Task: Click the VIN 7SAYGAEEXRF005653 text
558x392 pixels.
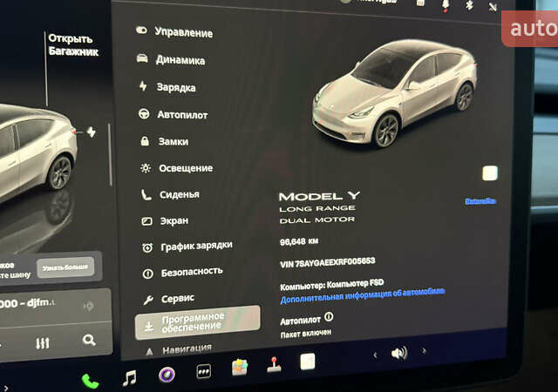Action: 328,262
